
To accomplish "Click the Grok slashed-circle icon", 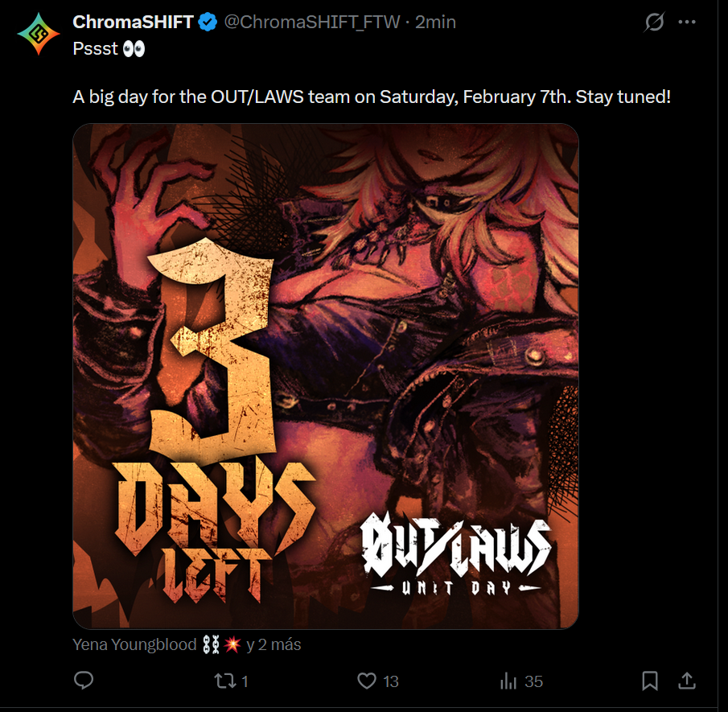I will 654,22.
